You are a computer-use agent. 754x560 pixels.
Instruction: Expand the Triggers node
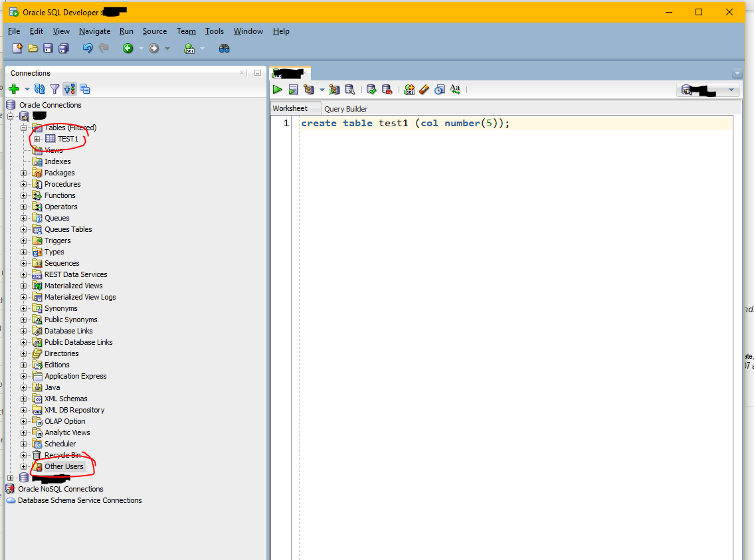[x=23, y=241]
